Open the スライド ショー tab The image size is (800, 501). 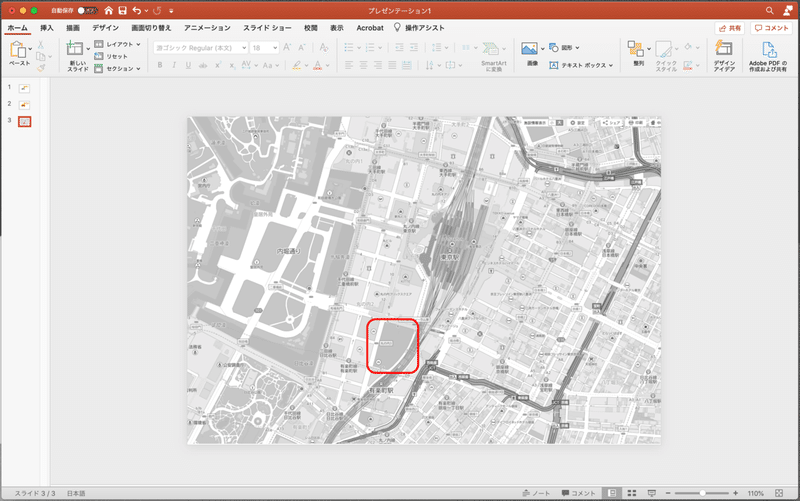(267, 28)
